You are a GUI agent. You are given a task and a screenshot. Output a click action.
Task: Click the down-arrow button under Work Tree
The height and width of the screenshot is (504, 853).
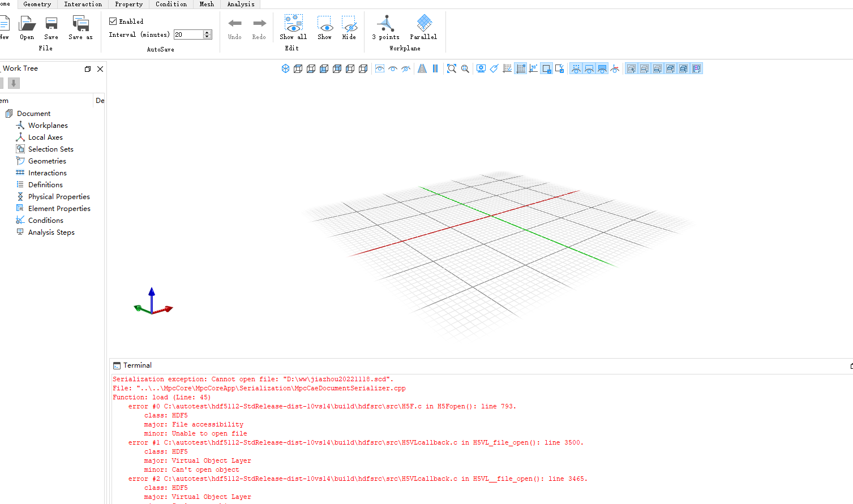(14, 83)
